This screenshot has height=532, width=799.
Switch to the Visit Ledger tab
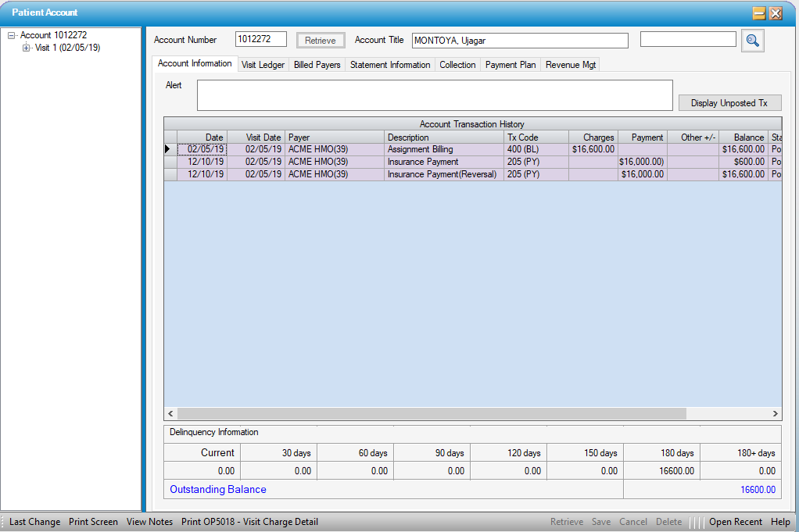263,65
